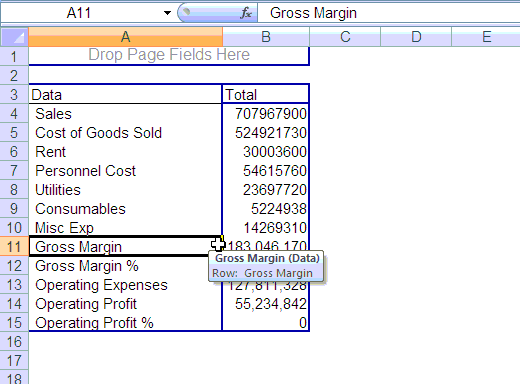The height and width of the screenshot is (384, 520).
Task: Select row 12 header
Action: point(14,265)
